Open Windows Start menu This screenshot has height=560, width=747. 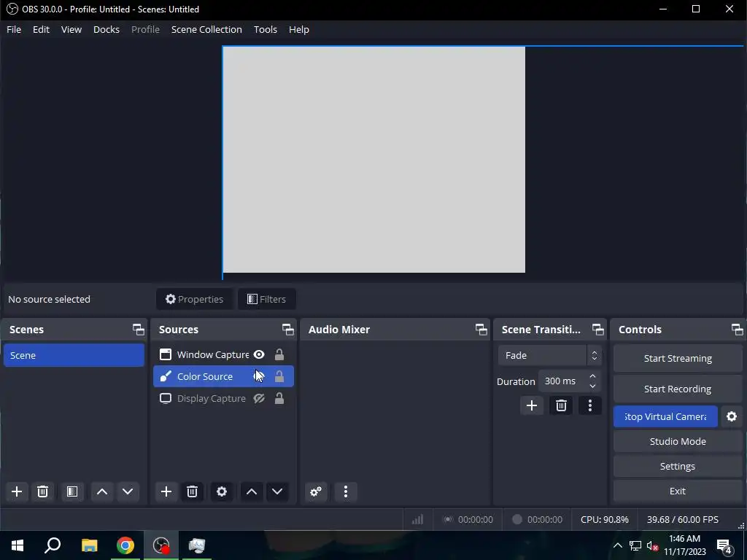18,545
